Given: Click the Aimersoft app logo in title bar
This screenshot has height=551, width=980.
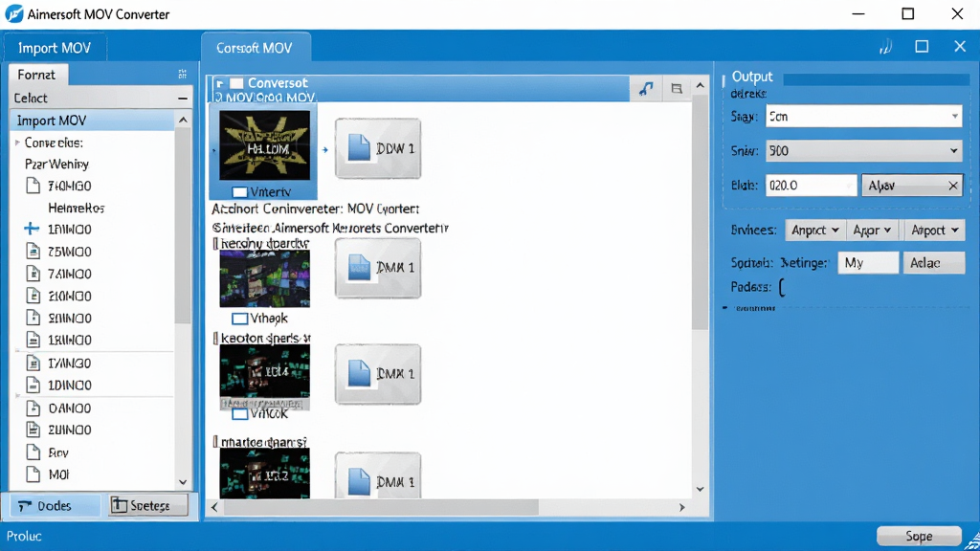Looking at the screenshot, I should (13, 13).
